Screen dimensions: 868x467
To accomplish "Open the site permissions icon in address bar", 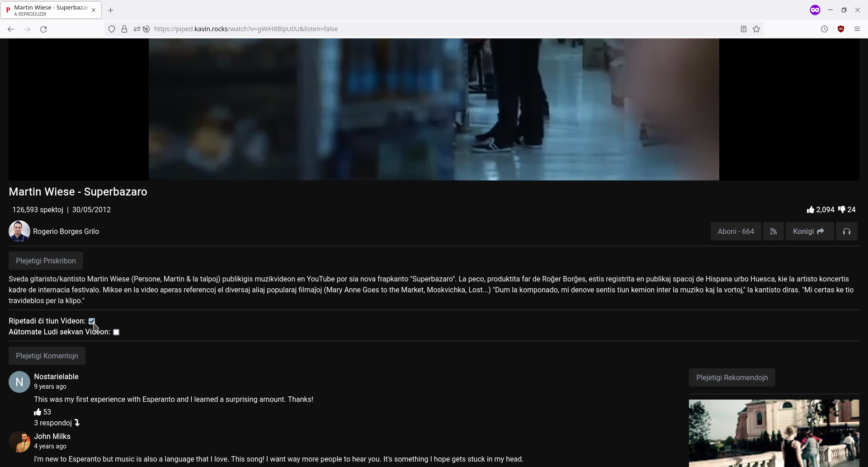I will (137, 29).
